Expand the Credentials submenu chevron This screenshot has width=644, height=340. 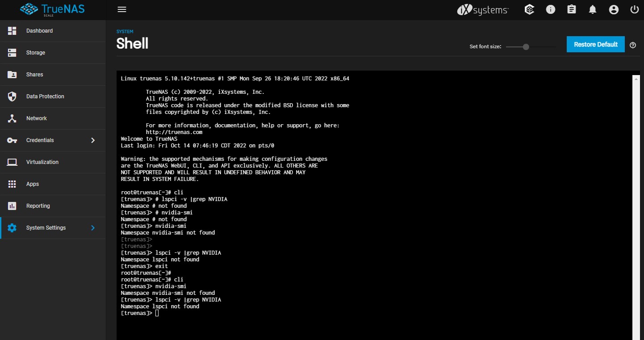[93, 140]
